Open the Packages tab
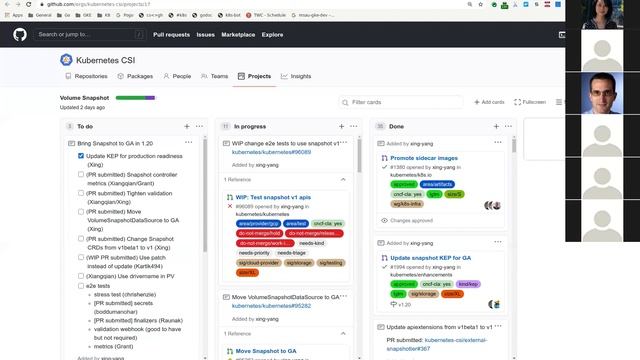This screenshot has height=360, width=640. coord(135,76)
